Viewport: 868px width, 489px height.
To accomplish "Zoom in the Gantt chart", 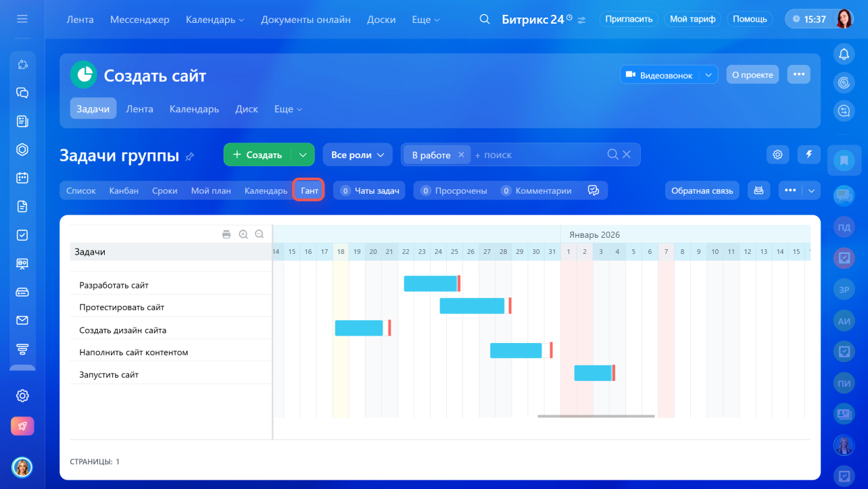I will click(x=243, y=234).
